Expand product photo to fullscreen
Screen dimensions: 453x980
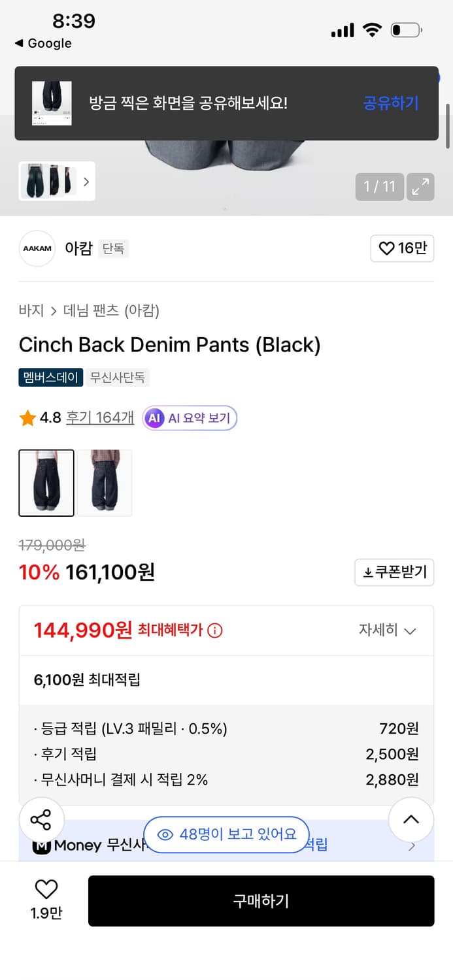point(420,187)
